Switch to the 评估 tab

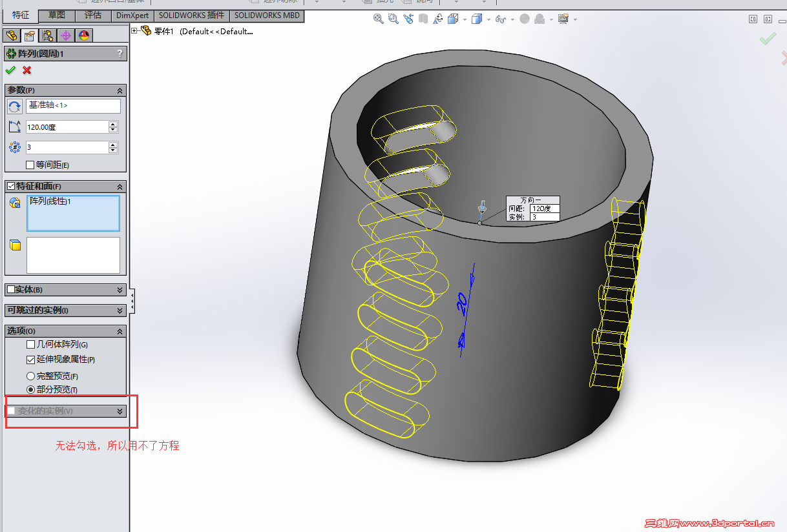click(93, 15)
